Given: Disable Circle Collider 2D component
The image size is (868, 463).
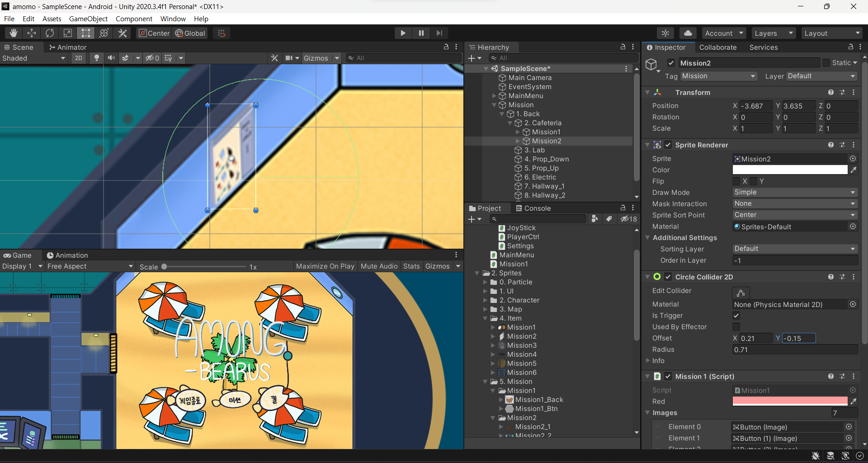Looking at the screenshot, I should [x=668, y=277].
